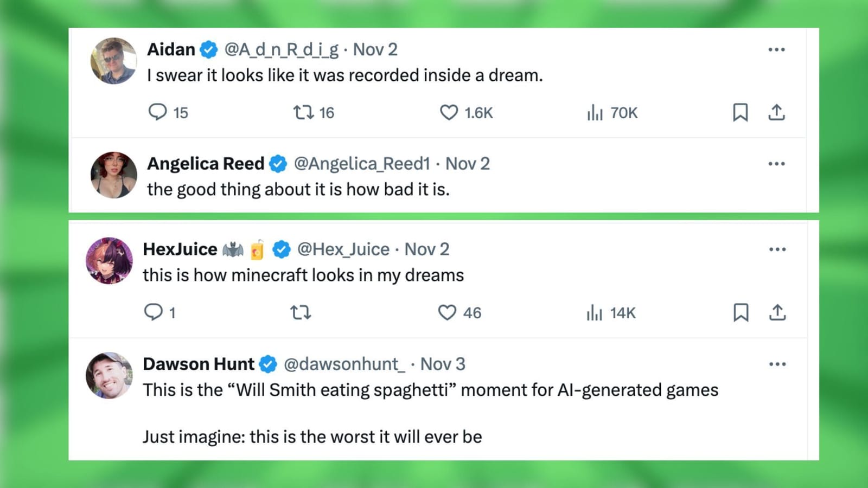868x488 pixels.
Task: Like Aidan's tweet with 1.6K likes
Action: 449,112
